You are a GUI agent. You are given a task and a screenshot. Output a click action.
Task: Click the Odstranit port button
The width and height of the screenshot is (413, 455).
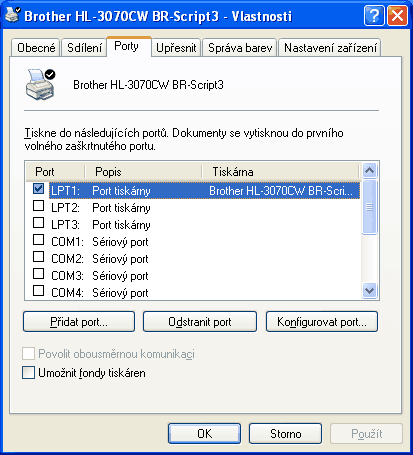(200, 322)
